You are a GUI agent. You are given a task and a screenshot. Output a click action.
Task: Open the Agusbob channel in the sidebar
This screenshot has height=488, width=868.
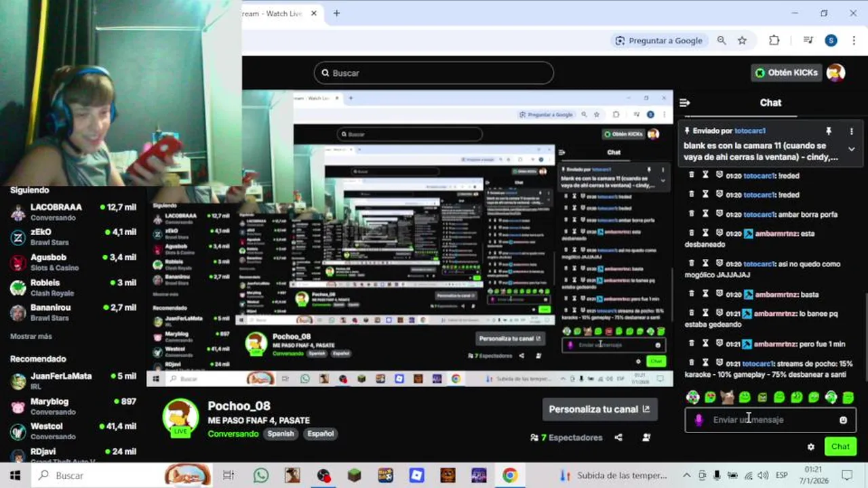[73, 262]
